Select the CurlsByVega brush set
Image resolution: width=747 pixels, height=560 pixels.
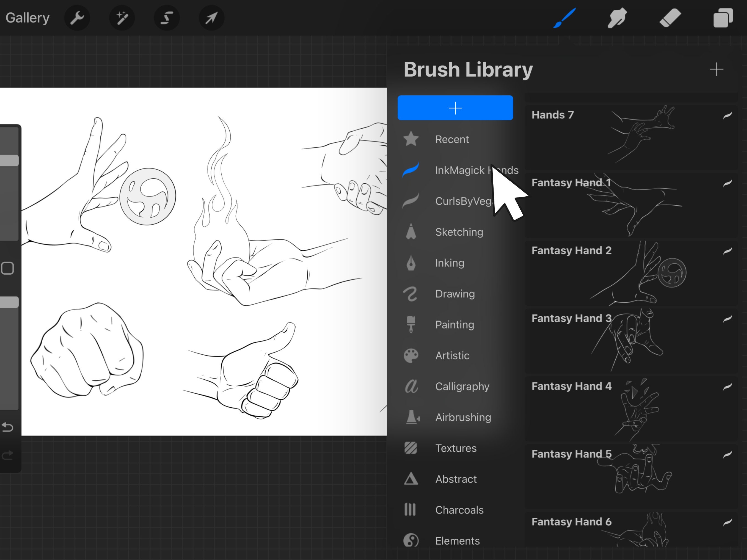click(x=463, y=201)
